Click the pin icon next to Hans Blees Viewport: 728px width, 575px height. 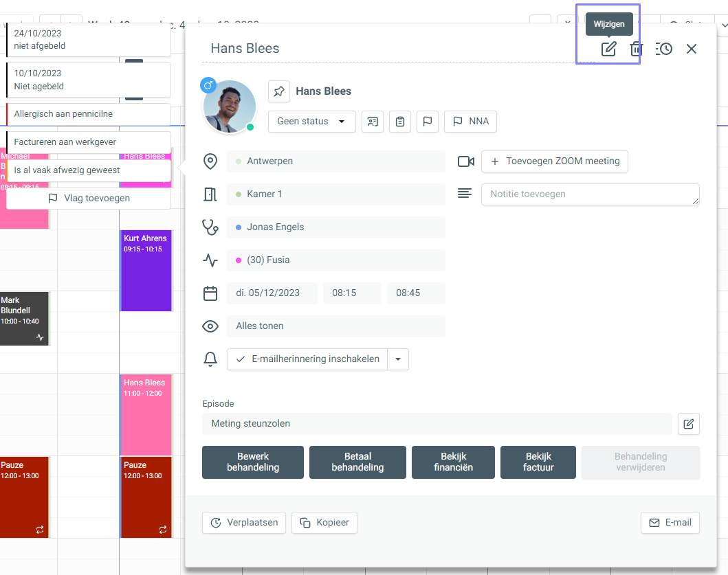pos(279,91)
